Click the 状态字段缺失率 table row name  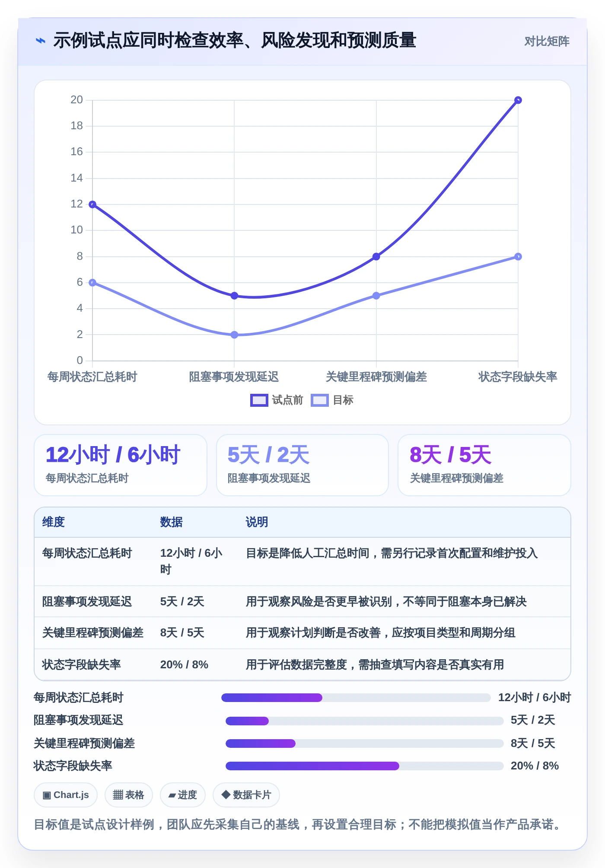click(x=81, y=665)
